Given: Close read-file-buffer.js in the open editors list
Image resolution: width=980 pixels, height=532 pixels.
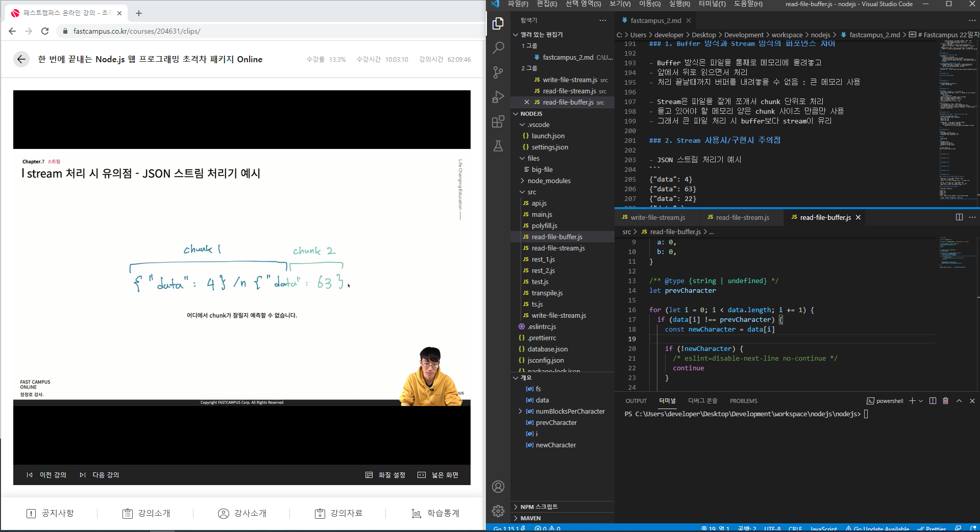Looking at the screenshot, I should tap(527, 102).
